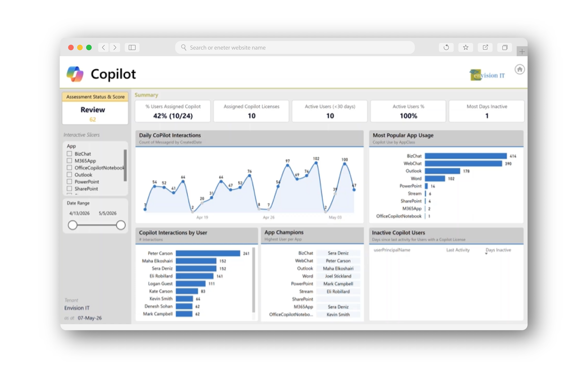Click the browser forward arrow
588x368 pixels.
(x=115, y=47)
